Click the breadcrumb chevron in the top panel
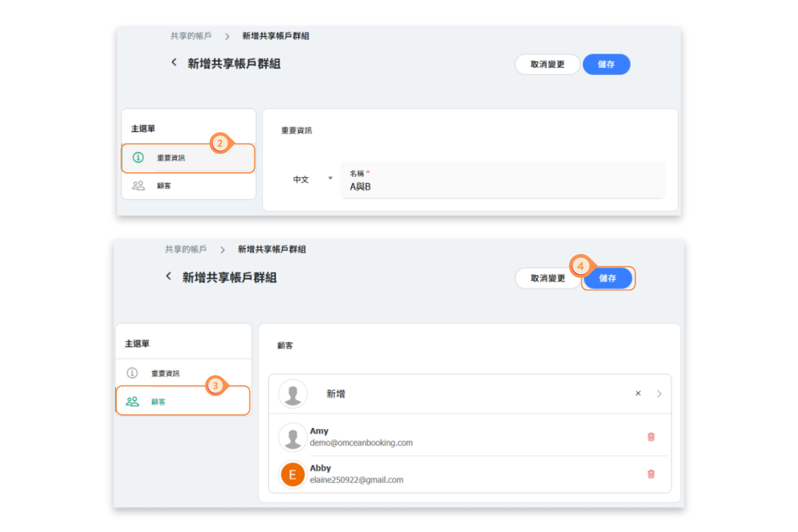The image size is (798, 532). (227, 37)
